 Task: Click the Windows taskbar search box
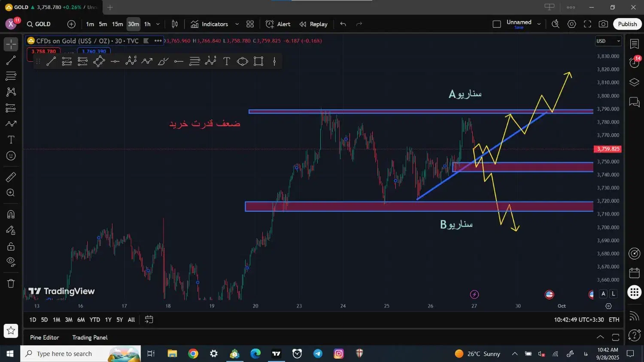click(64, 354)
